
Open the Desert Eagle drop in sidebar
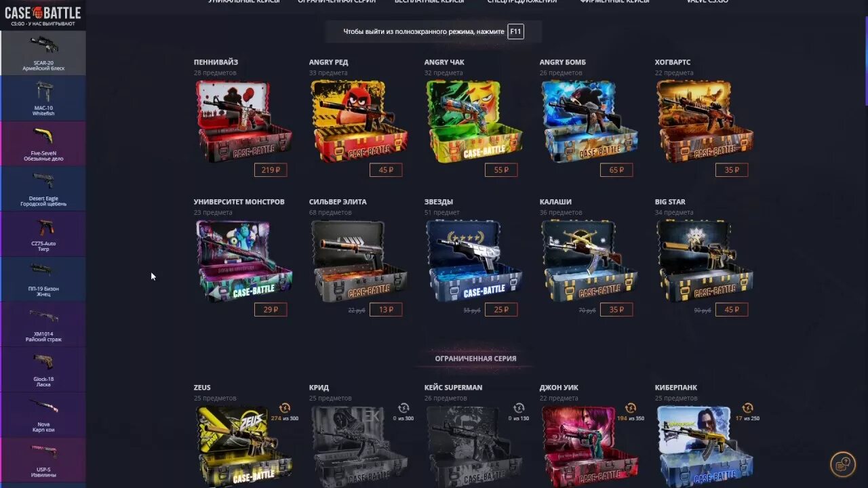(x=43, y=188)
